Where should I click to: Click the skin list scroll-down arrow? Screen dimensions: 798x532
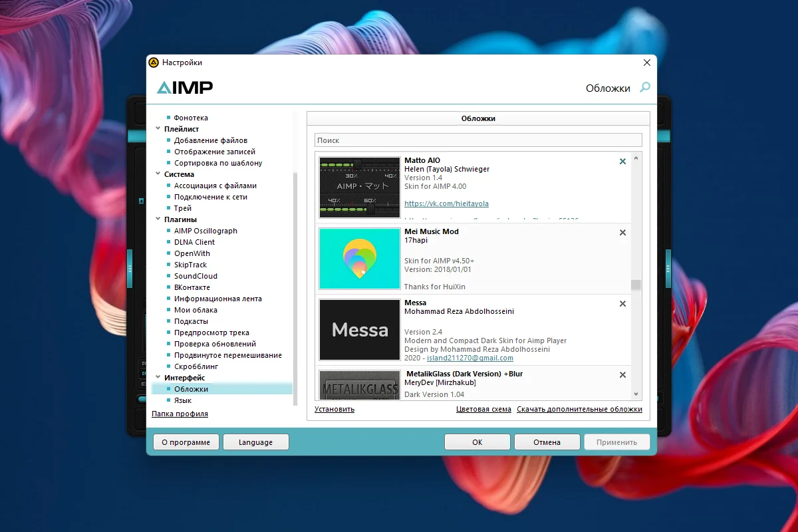(636, 394)
